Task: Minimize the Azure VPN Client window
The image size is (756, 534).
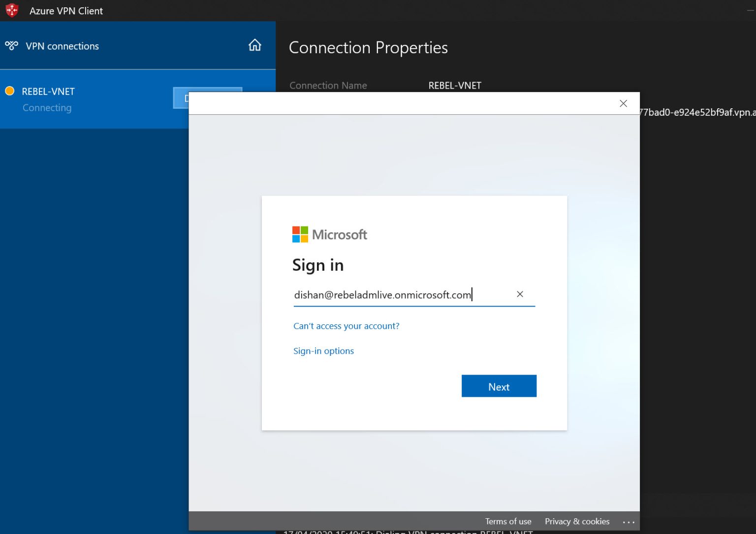Action: (x=750, y=10)
